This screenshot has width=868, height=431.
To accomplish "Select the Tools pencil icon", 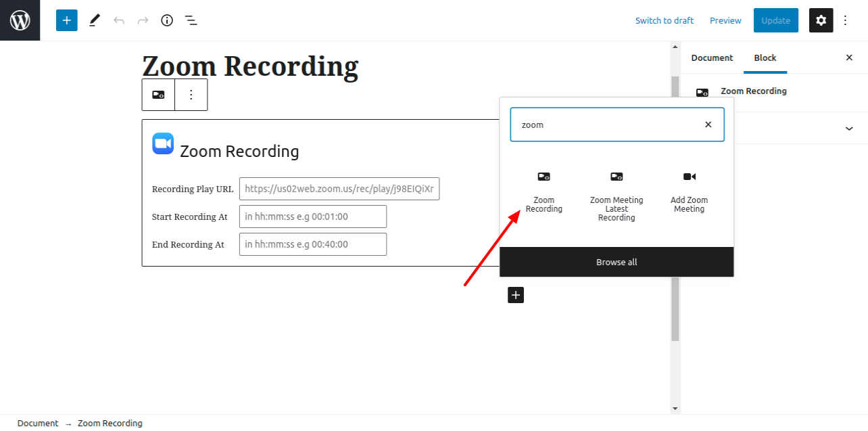I will (x=95, y=20).
